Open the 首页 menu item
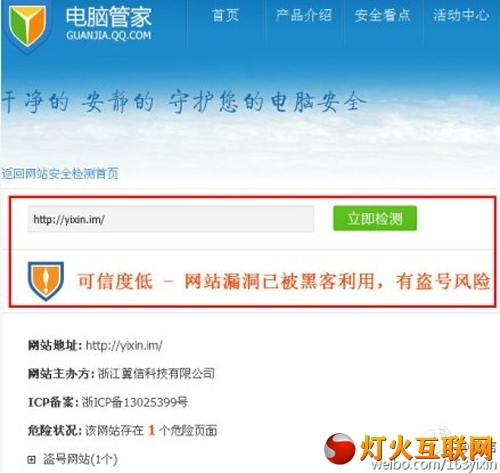 (x=225, y=15)
